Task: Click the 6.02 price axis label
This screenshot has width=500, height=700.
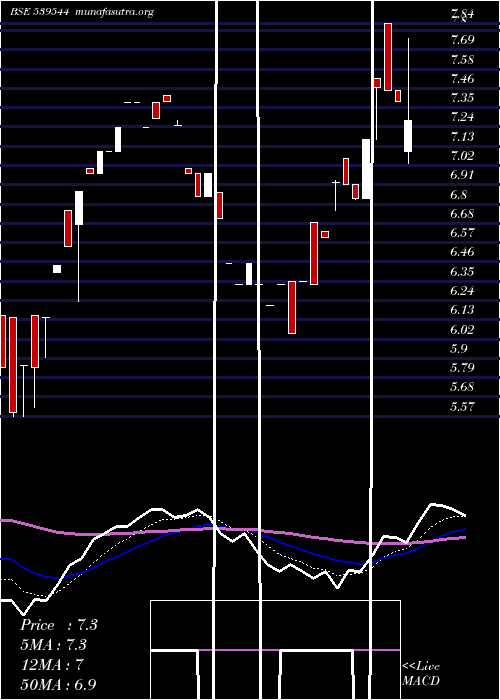Action: 462,329
